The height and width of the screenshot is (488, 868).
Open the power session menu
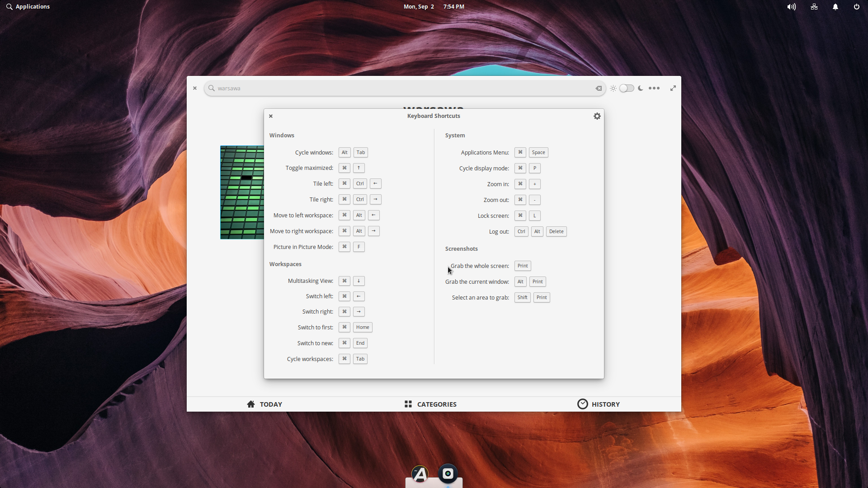pyautogui.click(x=856, y=7)
